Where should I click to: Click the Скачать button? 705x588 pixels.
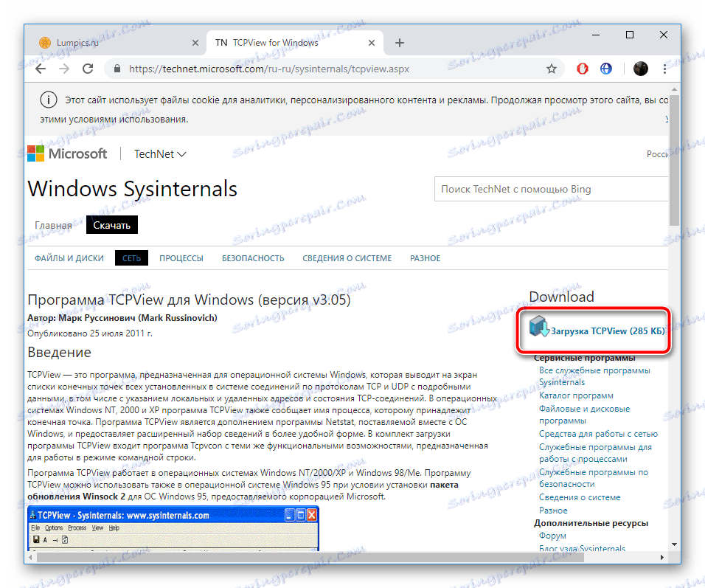tap(111, 224)
